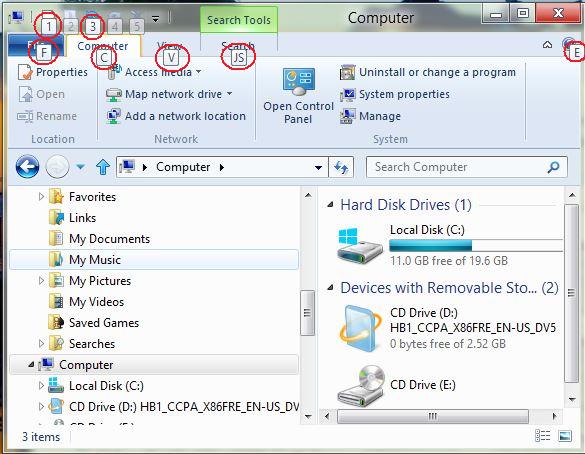
Task: Refresh the Computer address bar
Action: pos(341,167)
